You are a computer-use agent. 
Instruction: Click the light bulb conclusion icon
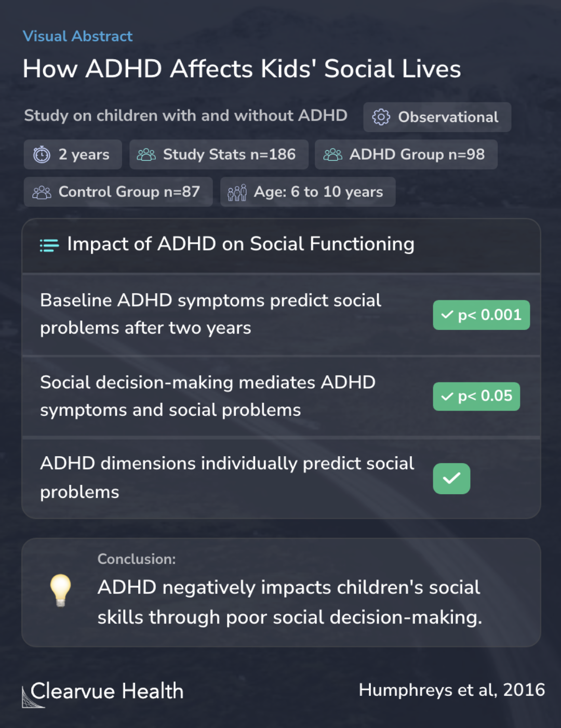[x=60, y=590]
